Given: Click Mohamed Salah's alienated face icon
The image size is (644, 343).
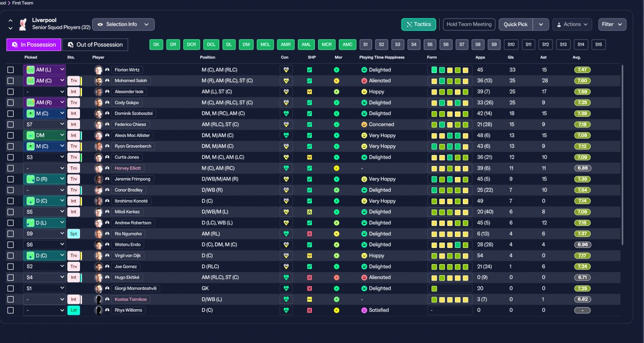Looking at the screenshot, I should pos(364,81).
